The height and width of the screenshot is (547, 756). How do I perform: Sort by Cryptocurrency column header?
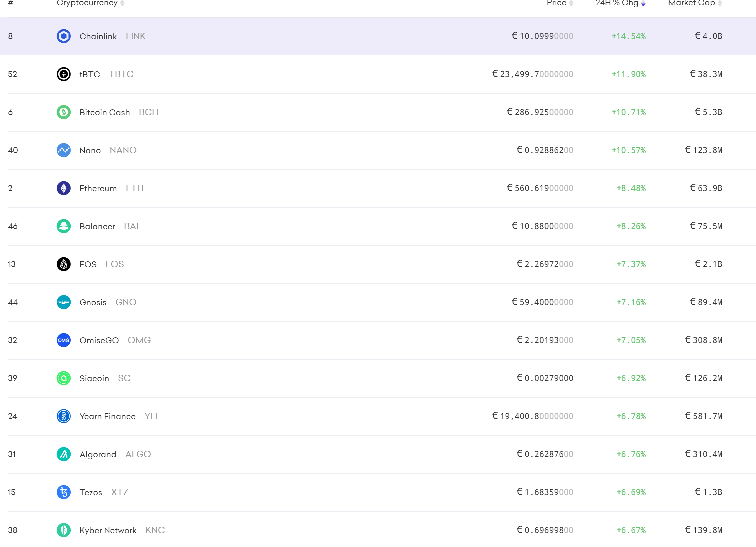click(x=90, y=3)
